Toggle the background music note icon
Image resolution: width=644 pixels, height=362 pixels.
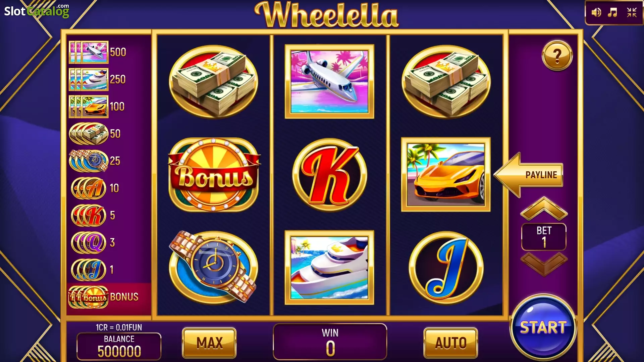pyautogui.click(x=613, y=13)
